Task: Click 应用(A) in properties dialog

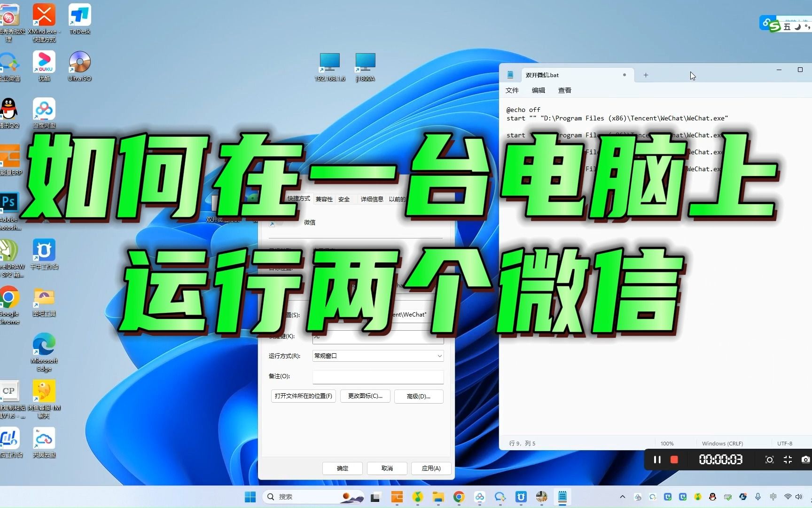Action: tap(431, 468)
